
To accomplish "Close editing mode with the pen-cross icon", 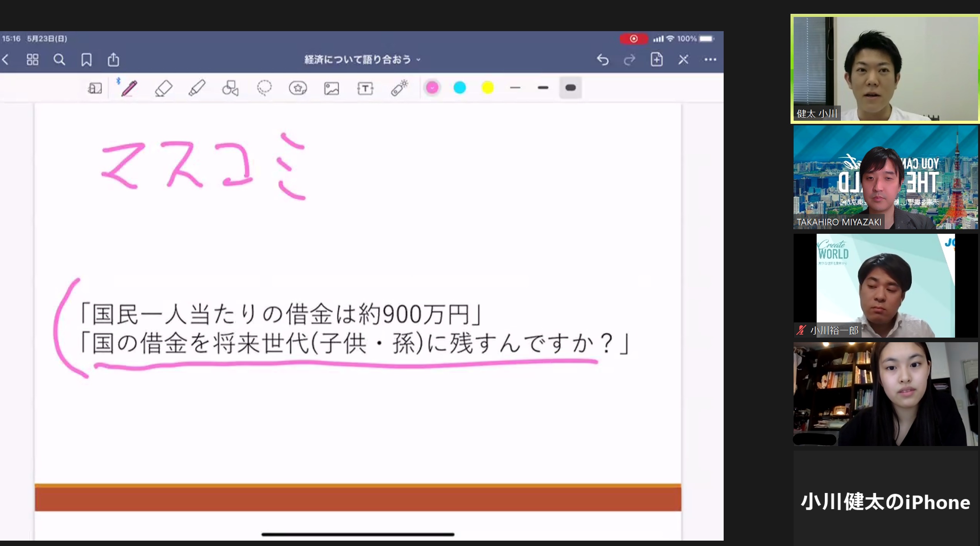I will point(683,60).
